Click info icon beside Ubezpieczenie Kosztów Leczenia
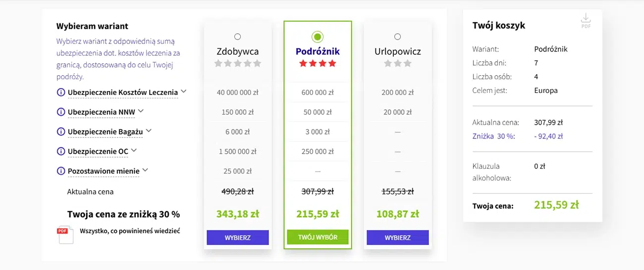This screenshot has width=644, height=270. click(x=61, y=92)
